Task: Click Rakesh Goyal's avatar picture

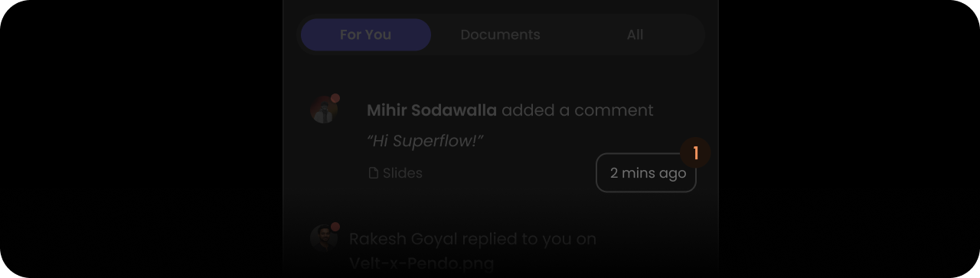Action: coord(324,238)
